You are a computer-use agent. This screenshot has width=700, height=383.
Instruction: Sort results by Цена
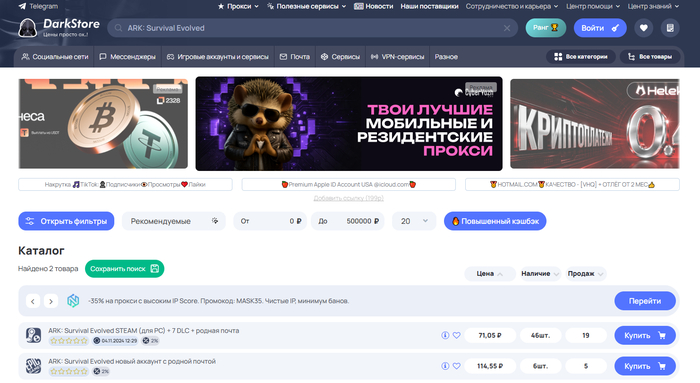coord(490,274)
